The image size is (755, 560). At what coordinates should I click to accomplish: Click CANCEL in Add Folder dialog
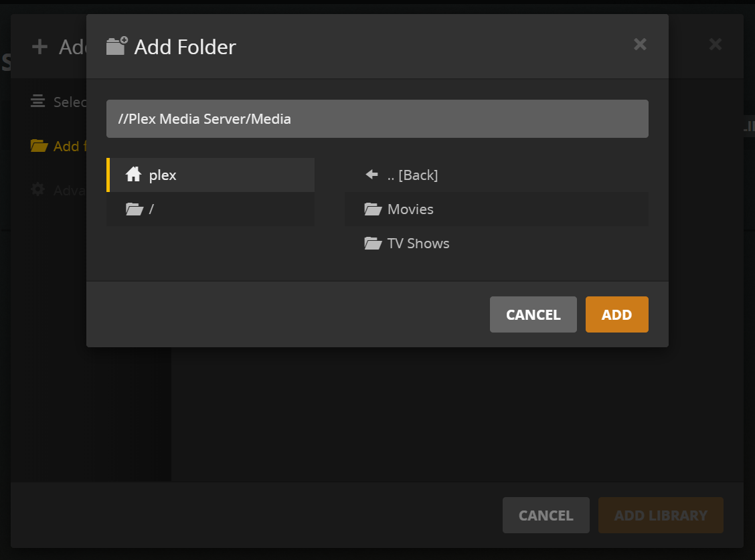(533, 314)
